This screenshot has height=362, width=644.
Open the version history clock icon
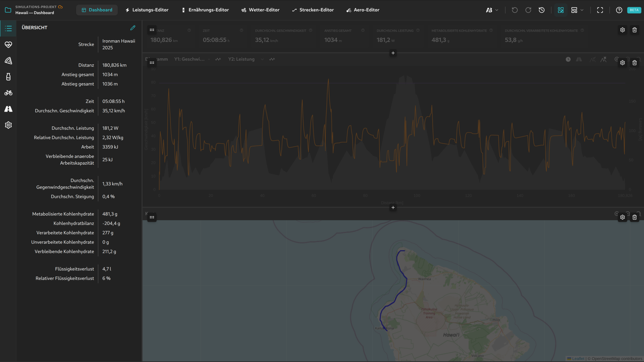tap(541, 10)
